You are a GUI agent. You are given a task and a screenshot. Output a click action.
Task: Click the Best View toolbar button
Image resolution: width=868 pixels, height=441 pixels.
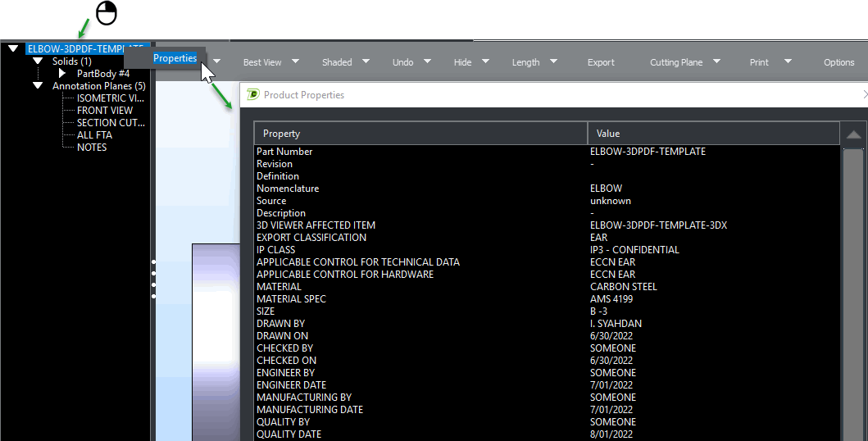click(262, 62)
